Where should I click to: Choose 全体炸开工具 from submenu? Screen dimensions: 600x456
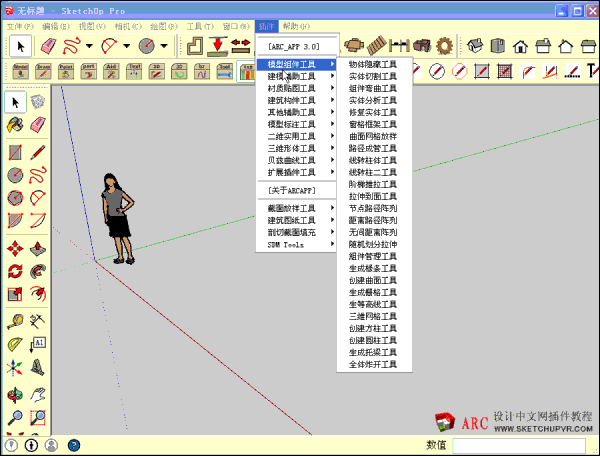coord(374,365)
